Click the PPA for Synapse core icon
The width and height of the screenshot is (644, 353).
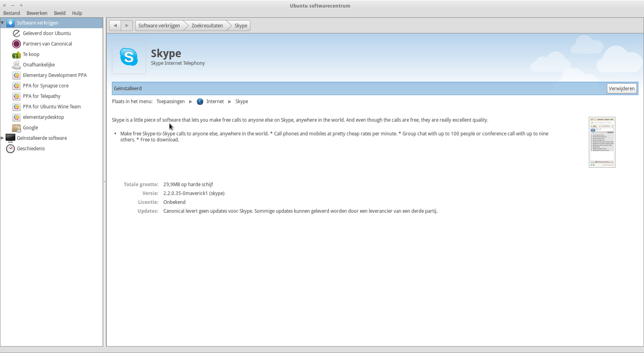pos(17,86)
